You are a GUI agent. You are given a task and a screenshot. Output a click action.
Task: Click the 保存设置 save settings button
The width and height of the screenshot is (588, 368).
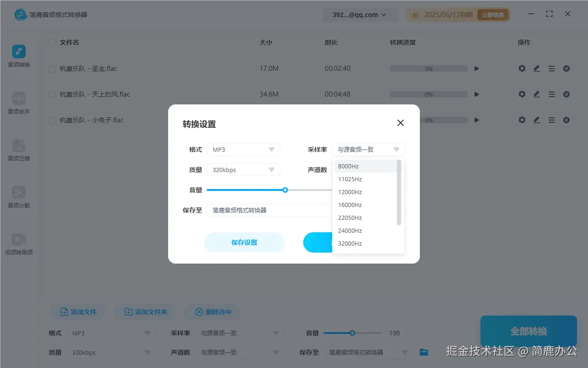tap(244, 242)
